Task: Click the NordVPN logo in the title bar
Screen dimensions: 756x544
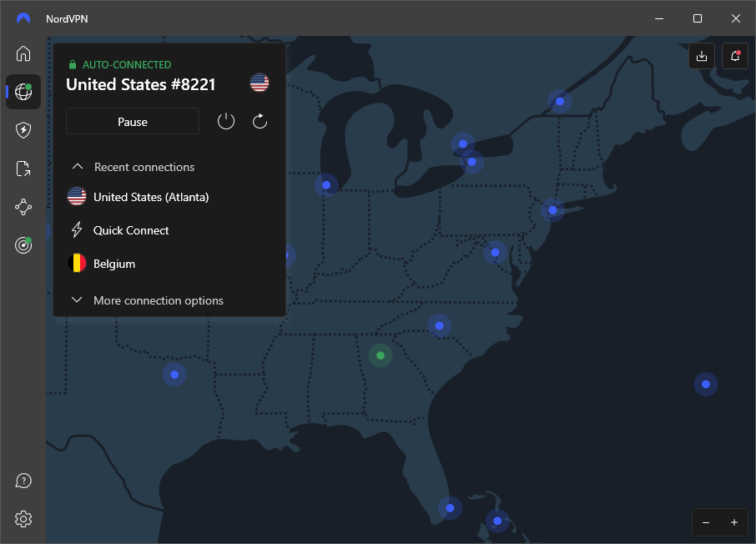Action: pyautogui.click(x=23, y=18)
